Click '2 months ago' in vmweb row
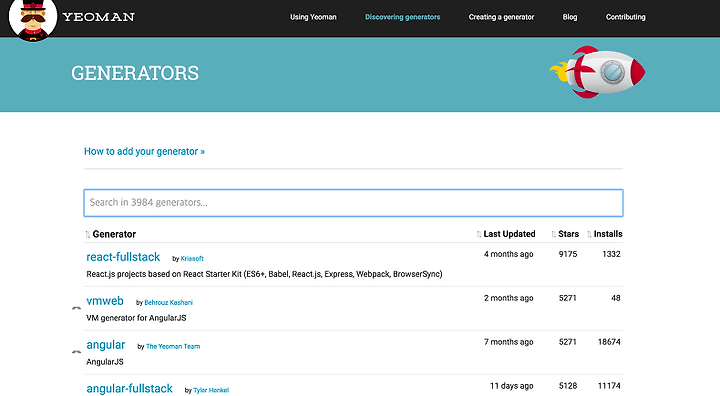The width and height of the screenshot is (720, 396). pyautogui.click(x=508, y=298)
